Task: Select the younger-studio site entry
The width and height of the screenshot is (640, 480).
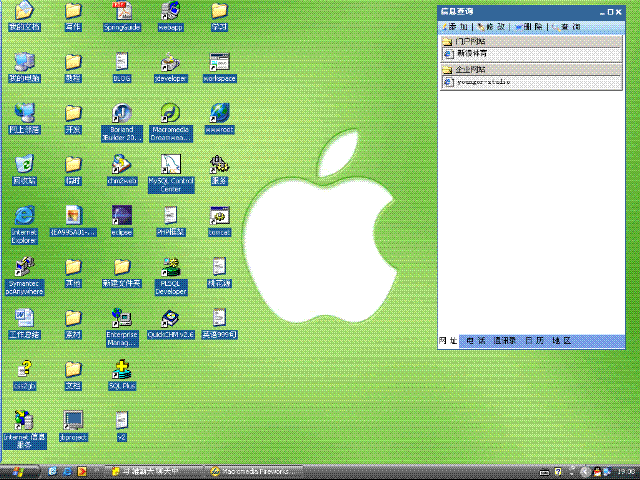Action: coord(531,82)
